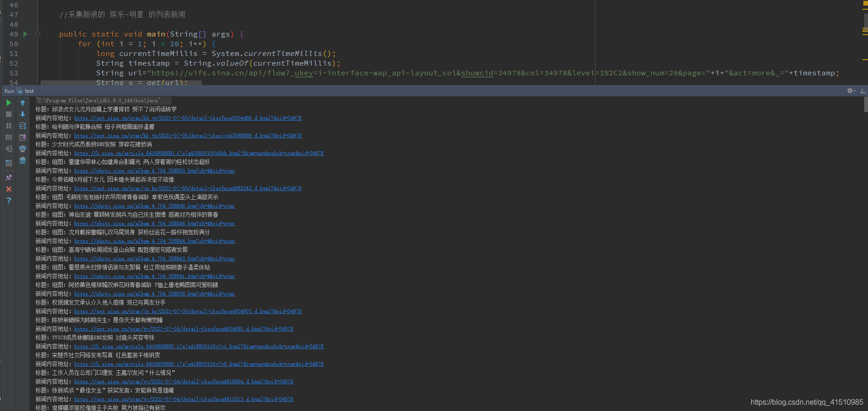Image resolution: width=868 pixels, height=411 pixels.
Task: Go down the stack trace with down arrow
Action: pyautogui.click(x=23, y=114)
